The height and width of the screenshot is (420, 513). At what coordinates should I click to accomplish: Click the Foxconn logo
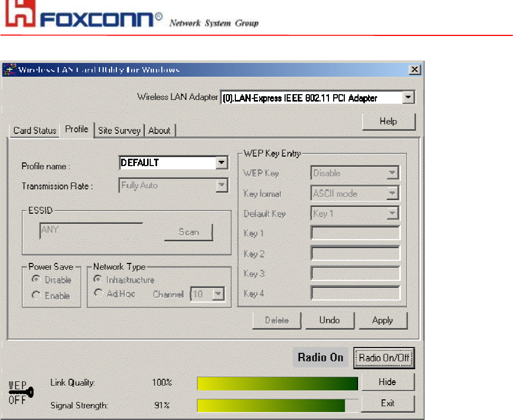[84, 15]
